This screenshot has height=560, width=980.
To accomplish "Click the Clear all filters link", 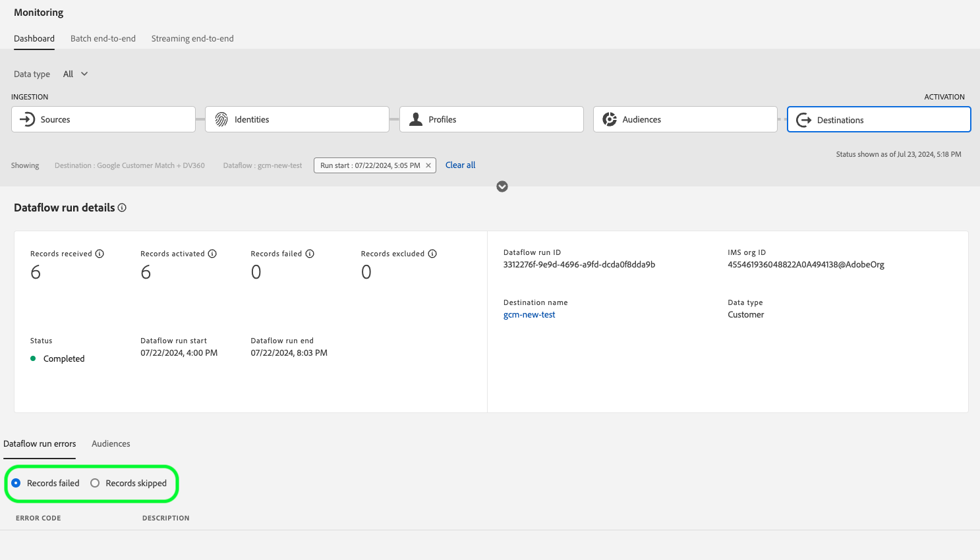I will pos(460,165).
